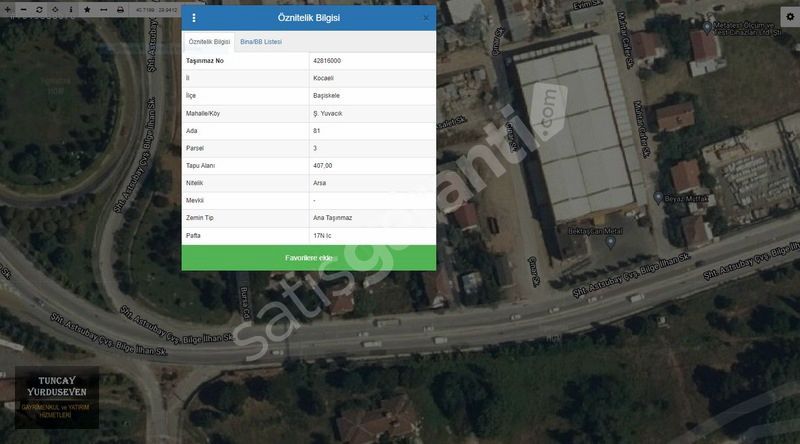The image size is (800, 444).
Task: Select the Öznitelik Bilgisi tab
Action: 209,42
